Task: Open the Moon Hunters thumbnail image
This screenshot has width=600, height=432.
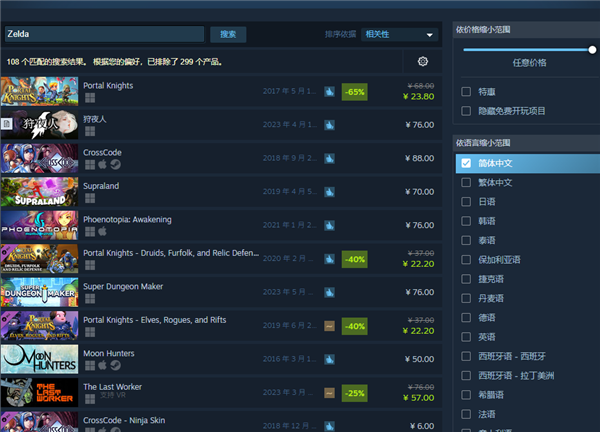Action: [39, 359]
